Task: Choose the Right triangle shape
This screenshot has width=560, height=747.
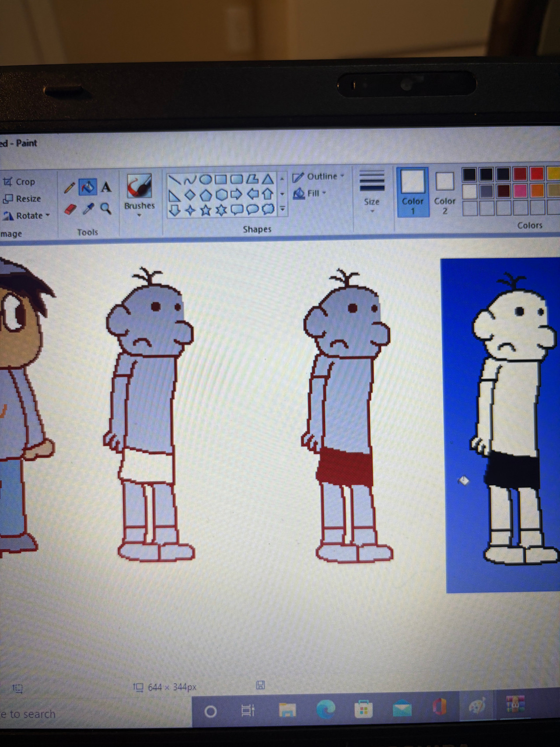Action: pos(174,195)
